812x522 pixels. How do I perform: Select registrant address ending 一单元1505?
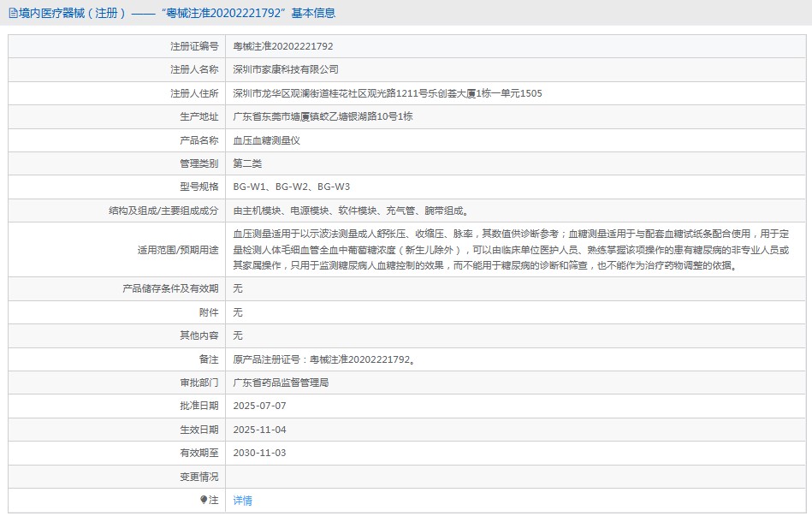point(388,93)
